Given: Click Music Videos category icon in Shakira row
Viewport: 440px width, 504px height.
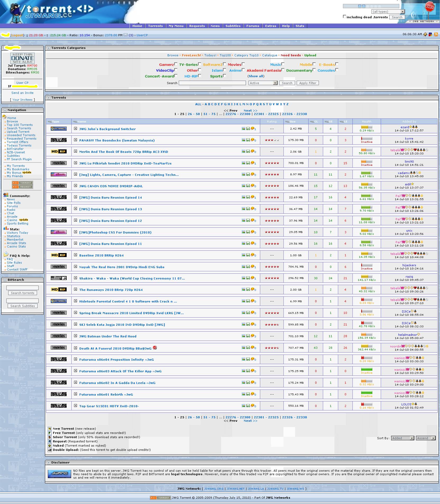Looking at the screenshot, I should tap(59, 278).
